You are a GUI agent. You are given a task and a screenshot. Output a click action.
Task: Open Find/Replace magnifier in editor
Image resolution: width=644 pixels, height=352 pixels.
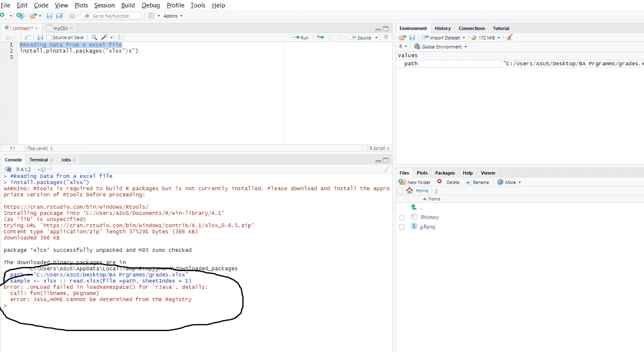tap(94, 37)
